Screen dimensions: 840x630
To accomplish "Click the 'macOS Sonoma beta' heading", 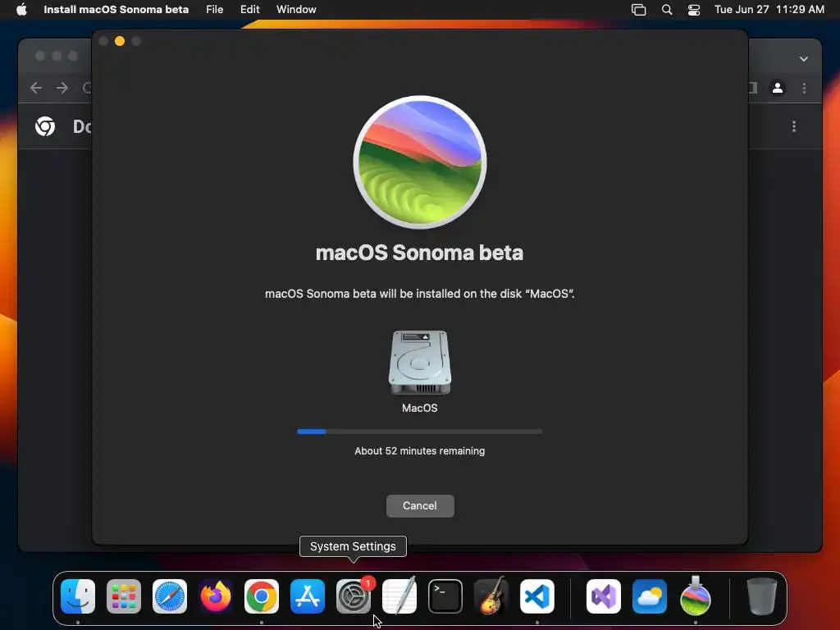I will (x=419, y=253).
